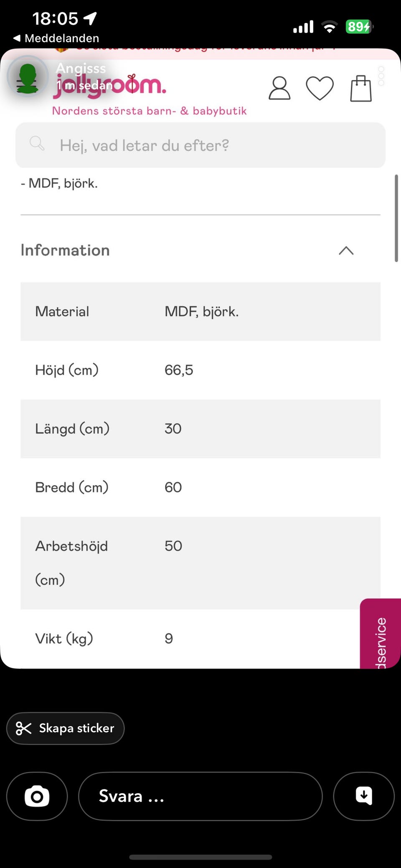Screen dimensions: 401x868
Task: Tap the heart wishlist icon
Action: coord(320,88)
